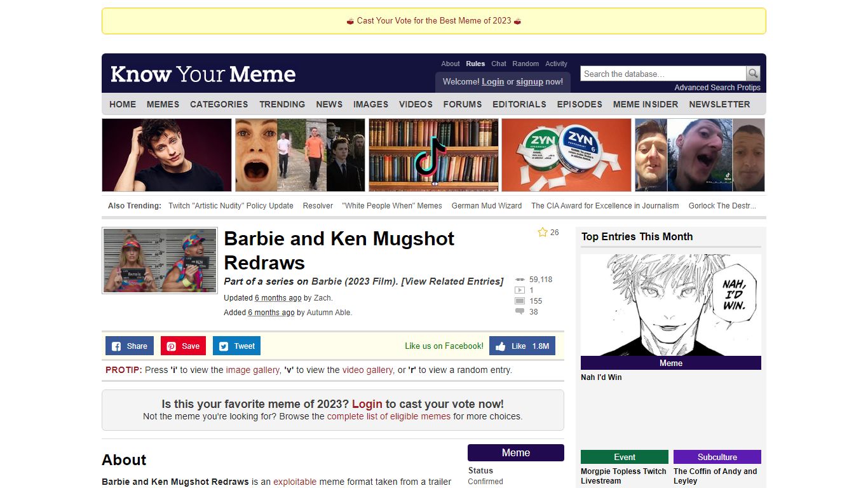Open the image gallery protip link
Image resolution: width=868 pixels, height=488 pixels.
coord(252,370)
